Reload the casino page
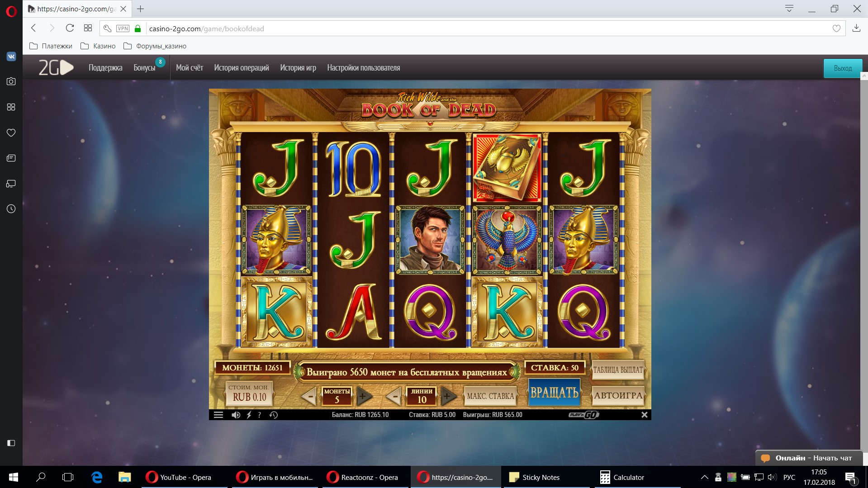The width and height of the screenshot is (868, 488). (70, 28)
